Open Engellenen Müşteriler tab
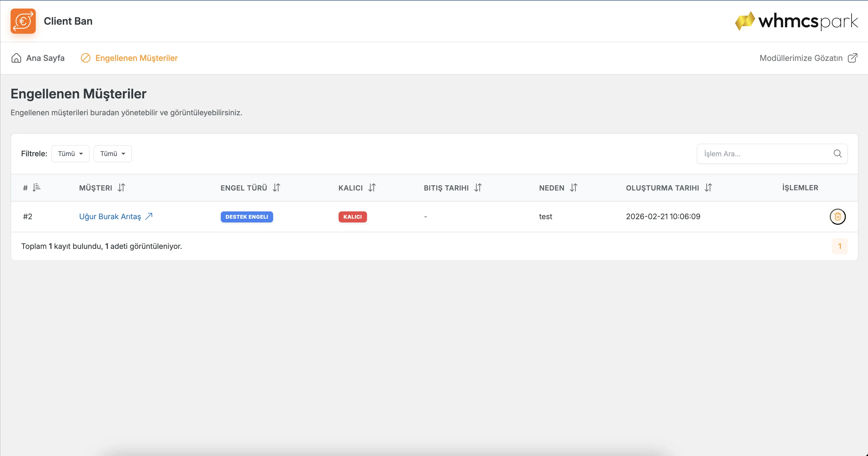 129,58
